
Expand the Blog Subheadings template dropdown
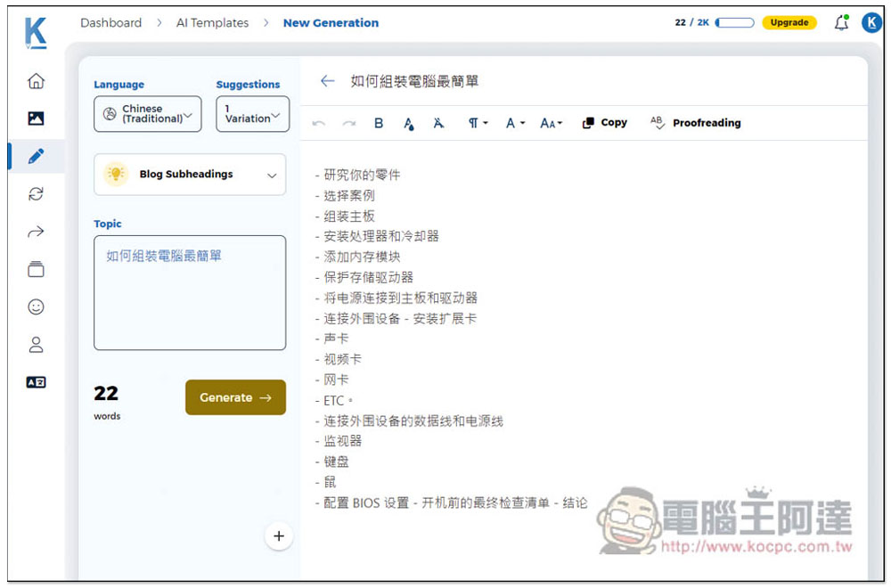pyautogui.click(x=190, y=175)
